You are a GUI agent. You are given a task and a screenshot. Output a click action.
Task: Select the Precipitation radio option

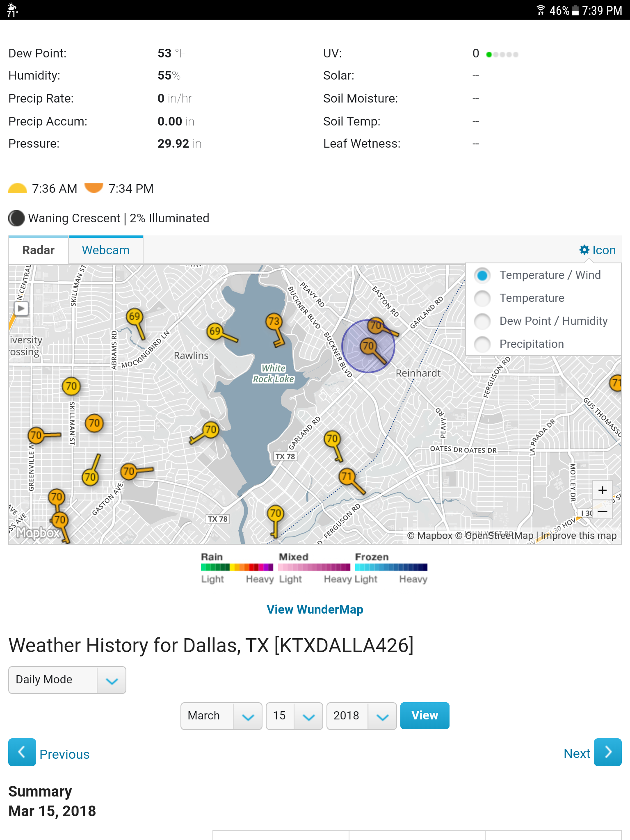(482, 344)
